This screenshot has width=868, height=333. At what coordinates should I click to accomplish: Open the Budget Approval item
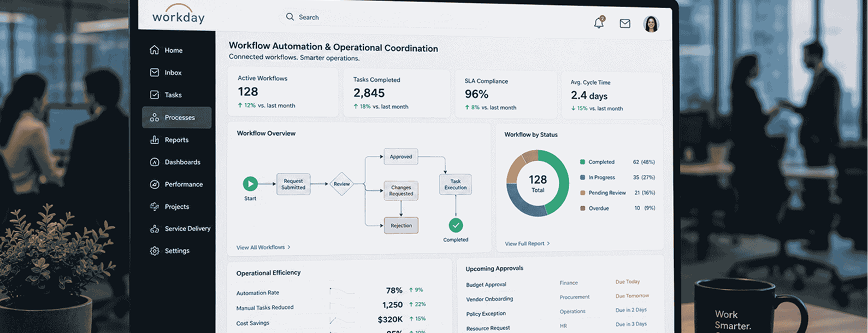486,285
